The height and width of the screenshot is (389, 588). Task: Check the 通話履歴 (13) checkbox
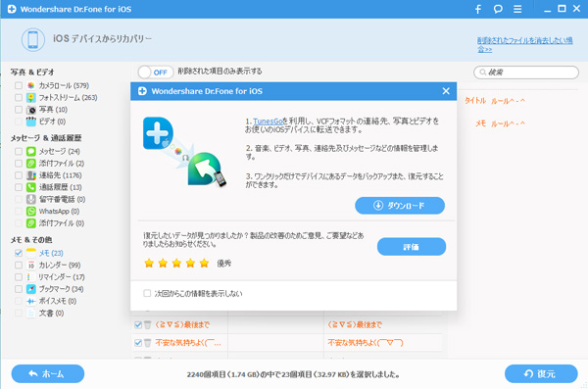[x=19, y=187]
